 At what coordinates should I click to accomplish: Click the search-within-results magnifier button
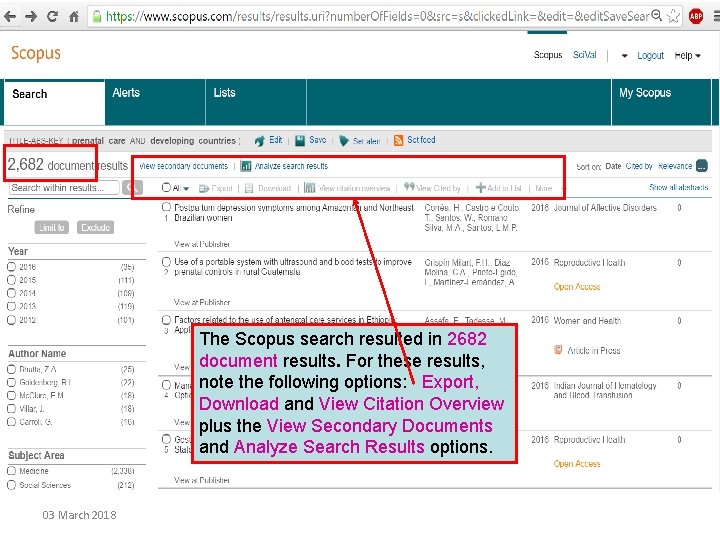coord(132,187)
